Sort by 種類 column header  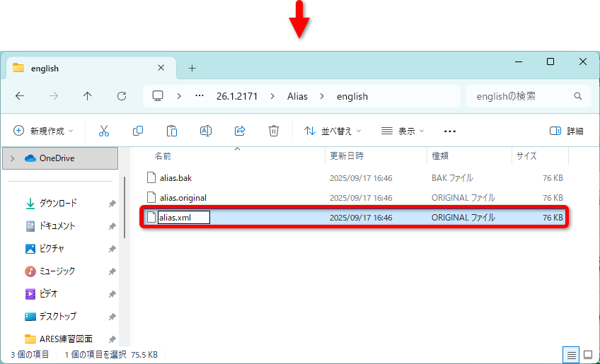coord(440,156)
